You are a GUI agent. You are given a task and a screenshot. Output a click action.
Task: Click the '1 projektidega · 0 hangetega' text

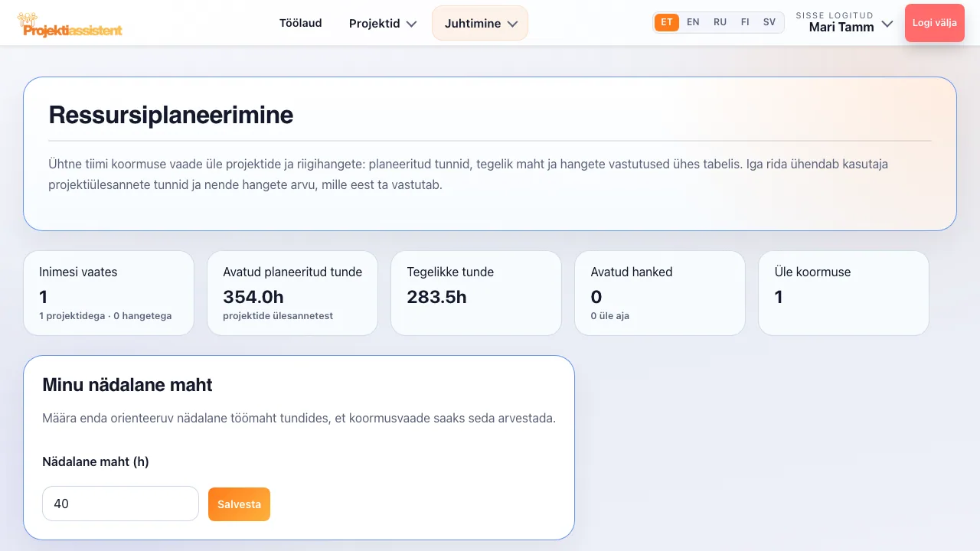106,315
